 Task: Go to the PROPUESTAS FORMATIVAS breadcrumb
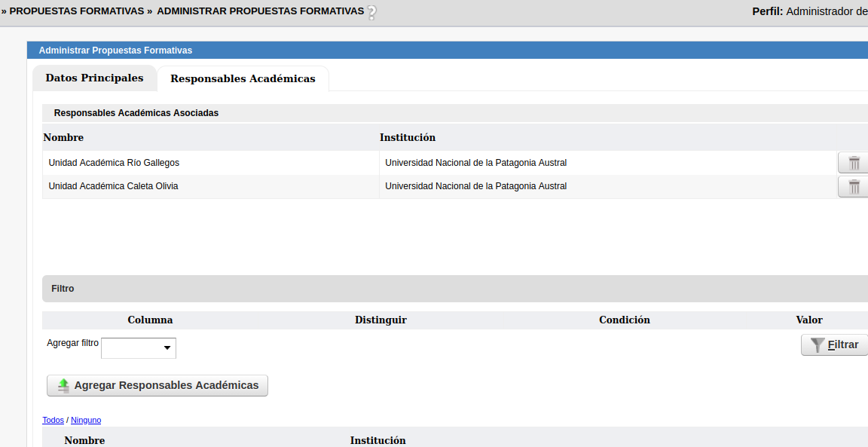click(x=76, y=11)
